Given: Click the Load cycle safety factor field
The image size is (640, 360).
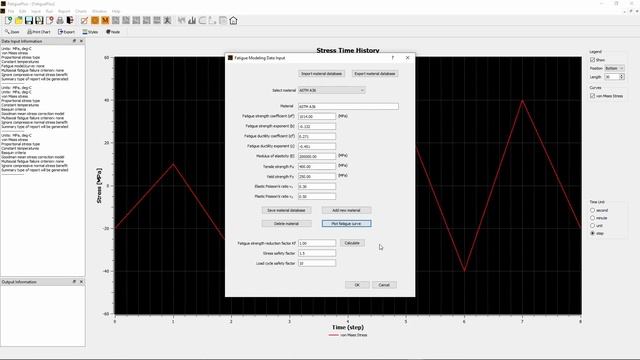Looking at the screenshot, I should (317, 263).
